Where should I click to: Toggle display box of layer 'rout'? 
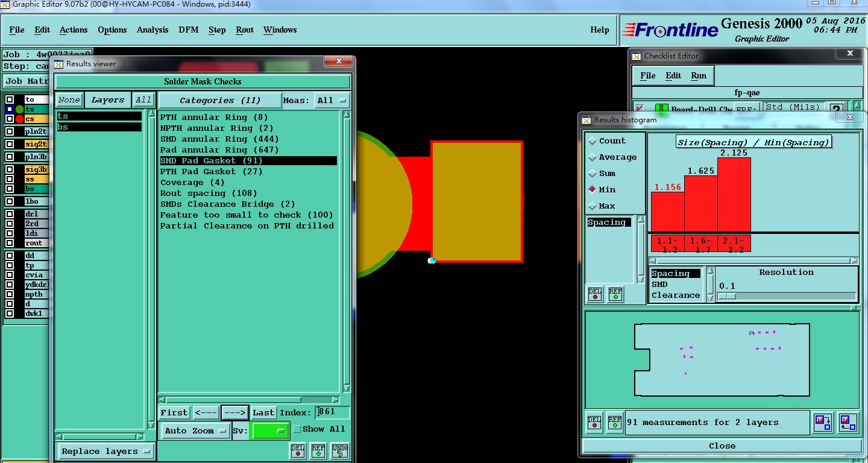(x=10, y=243)
